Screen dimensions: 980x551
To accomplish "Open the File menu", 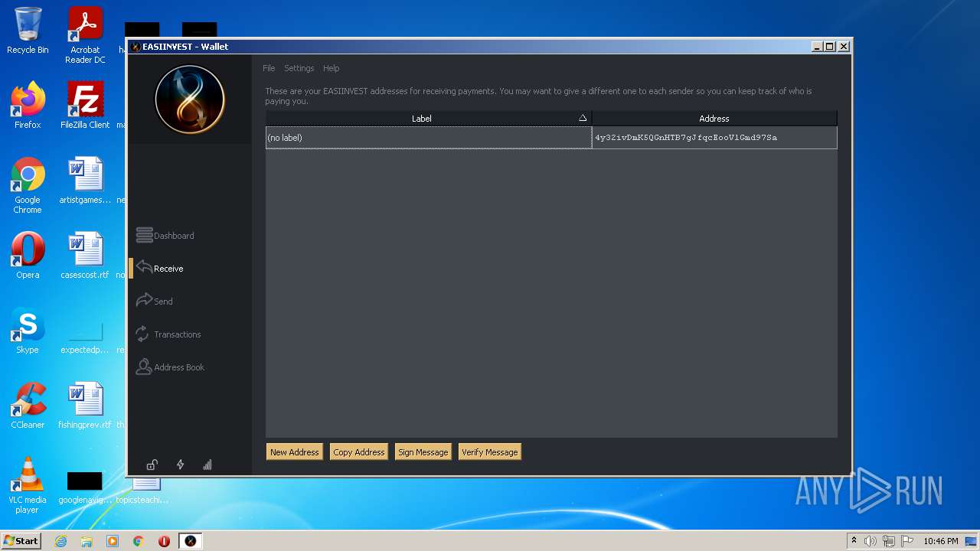I will [269, 68].
